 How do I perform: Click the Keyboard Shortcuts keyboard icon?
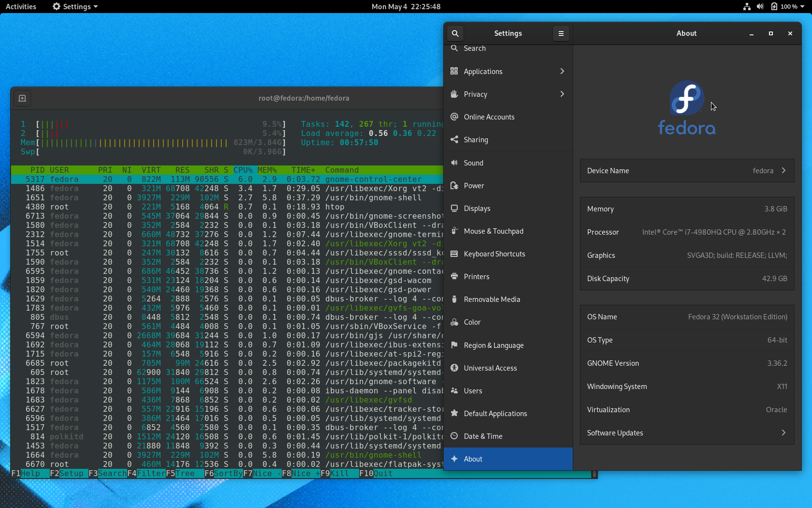click(454, 254)
